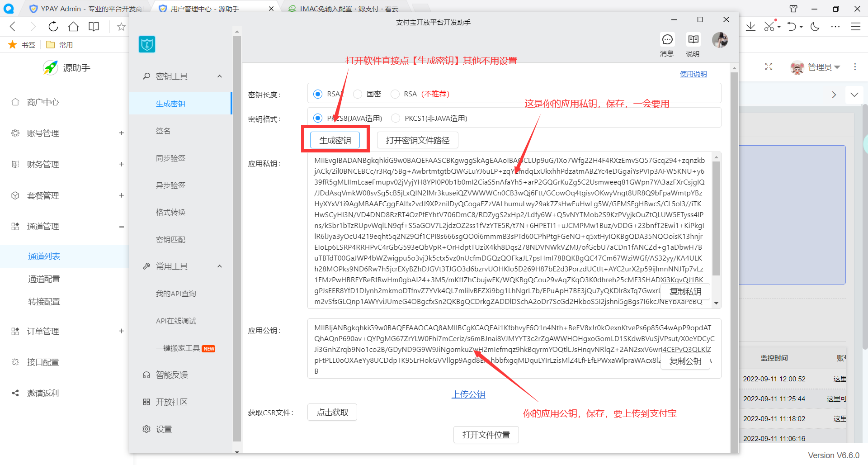
Task: Click the bookmark star icon in address bar
Action: 121,27
